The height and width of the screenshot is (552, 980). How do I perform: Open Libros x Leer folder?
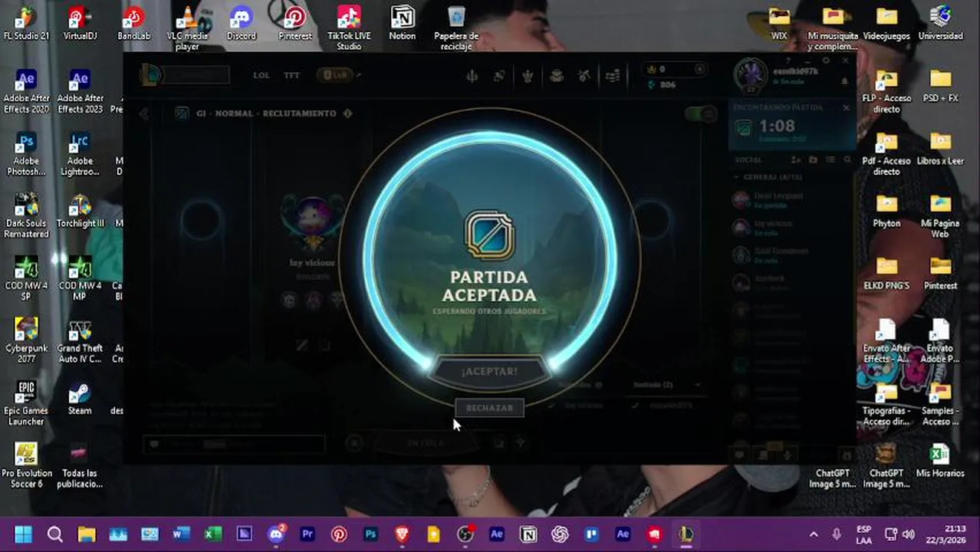940,149
